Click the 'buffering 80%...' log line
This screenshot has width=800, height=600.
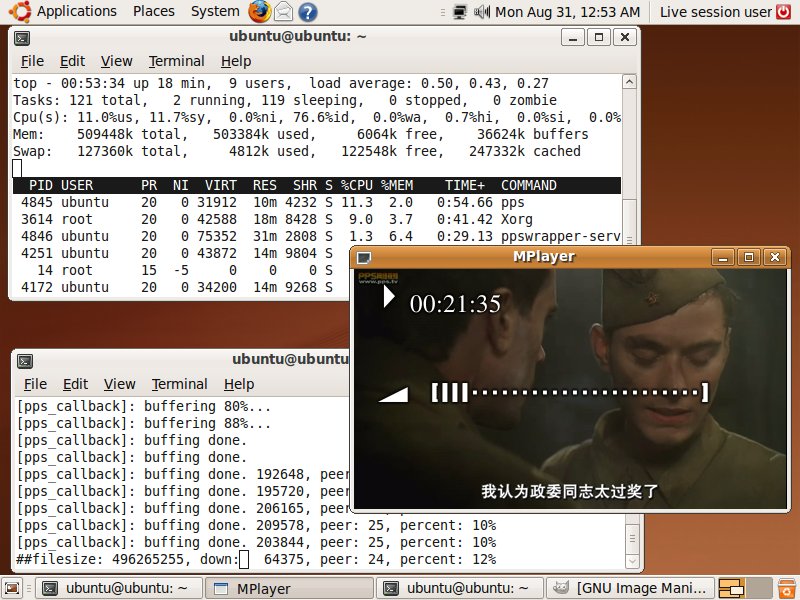(x=143, y=407)
